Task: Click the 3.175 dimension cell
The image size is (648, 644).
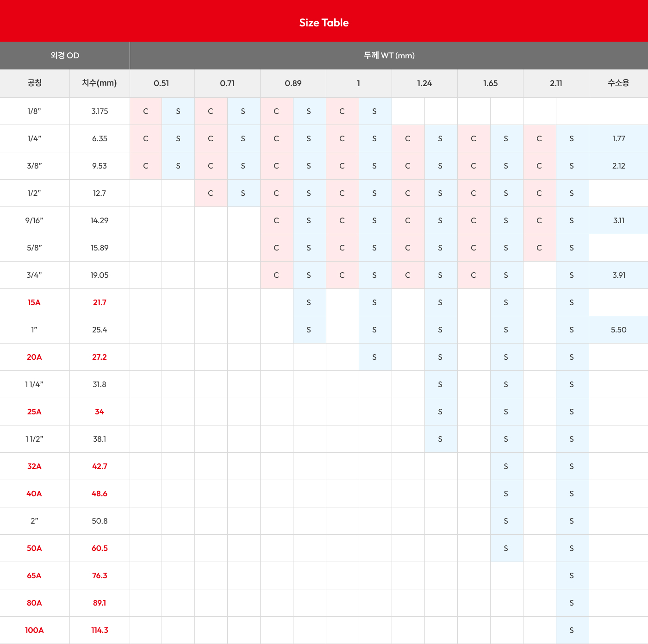Action: pos(100,111)
